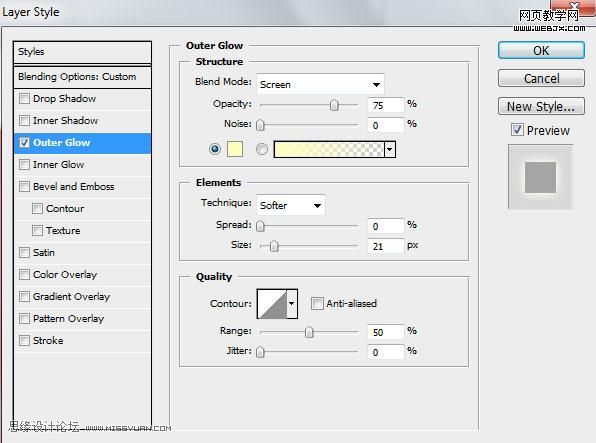This screenshot has width=596, height=443.
Task: Select the solid color radio button
Action: pyautogui.click(x=215, y=149)
